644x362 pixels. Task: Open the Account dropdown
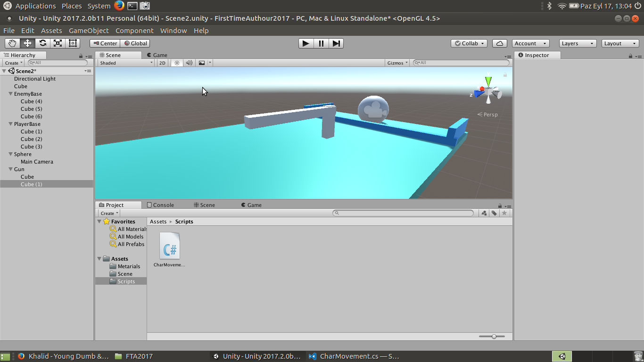(x=530, y=43)
